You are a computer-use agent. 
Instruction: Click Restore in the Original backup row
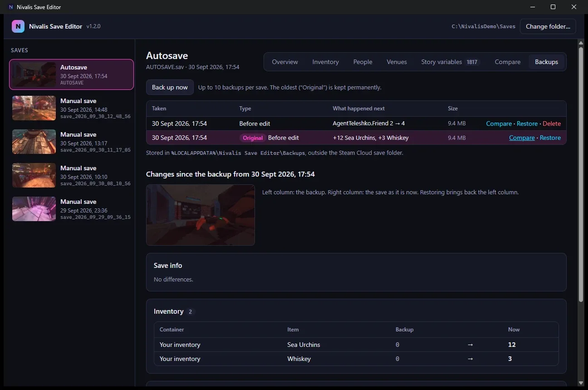(x=550, y=138)
